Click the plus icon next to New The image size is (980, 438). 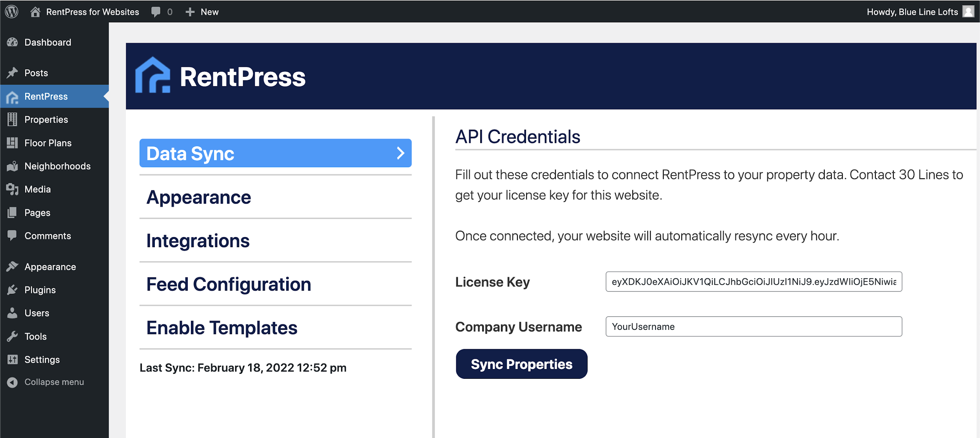(190, 12)
